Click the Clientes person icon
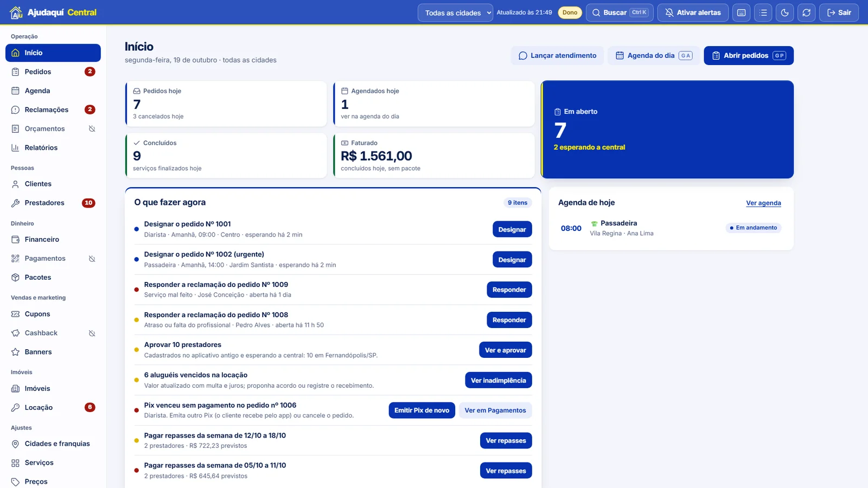 coord(15,184)
